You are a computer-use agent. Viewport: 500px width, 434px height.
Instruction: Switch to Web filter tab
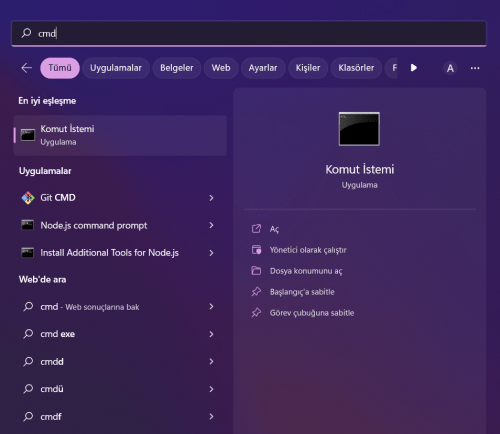tap(221, 68)
